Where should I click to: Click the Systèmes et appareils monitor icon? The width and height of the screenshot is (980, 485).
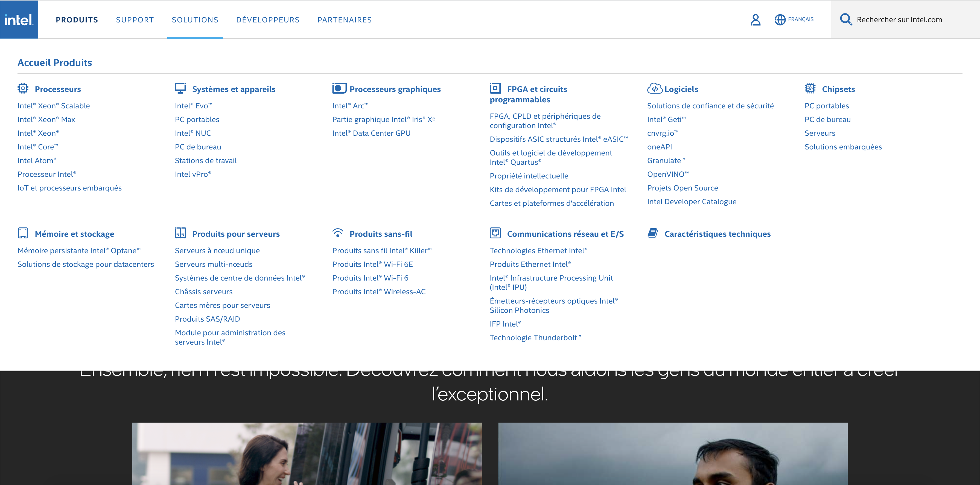pos(180,88)
